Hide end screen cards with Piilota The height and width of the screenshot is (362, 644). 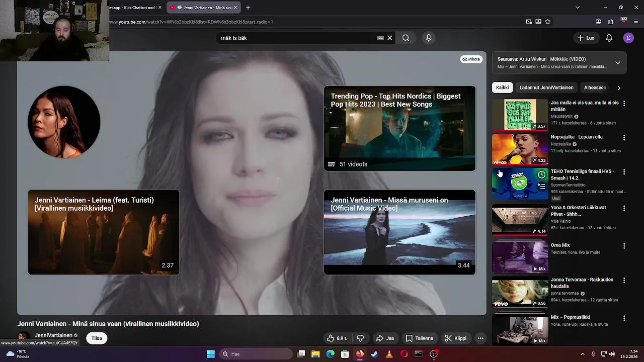(471, 59)
